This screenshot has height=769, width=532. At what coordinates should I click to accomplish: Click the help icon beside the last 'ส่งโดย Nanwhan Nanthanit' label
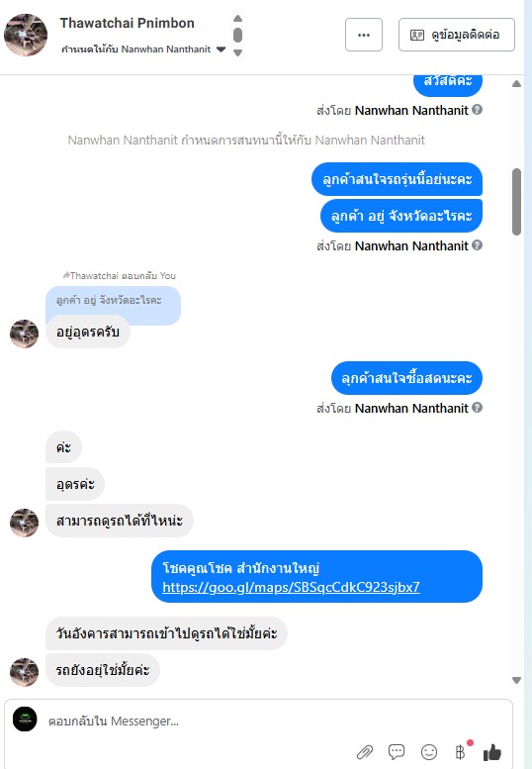pyautogui.click(x=478, y=408)
